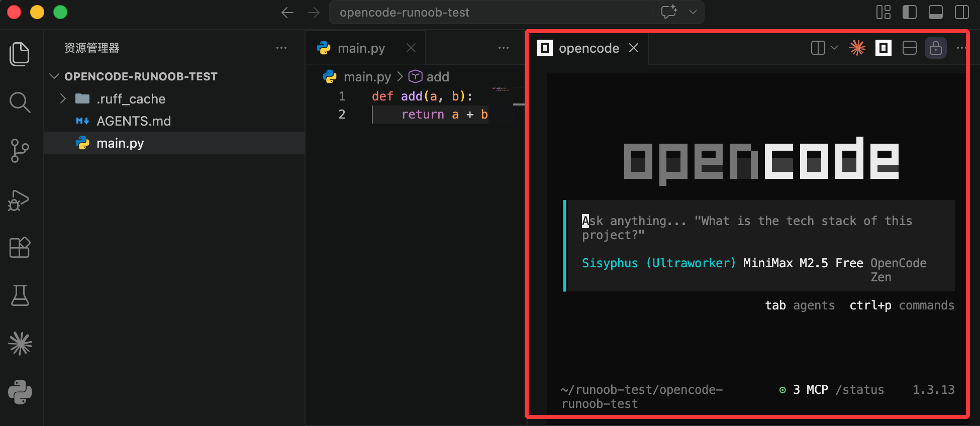Open the Testing flask view

coord(20,295)
